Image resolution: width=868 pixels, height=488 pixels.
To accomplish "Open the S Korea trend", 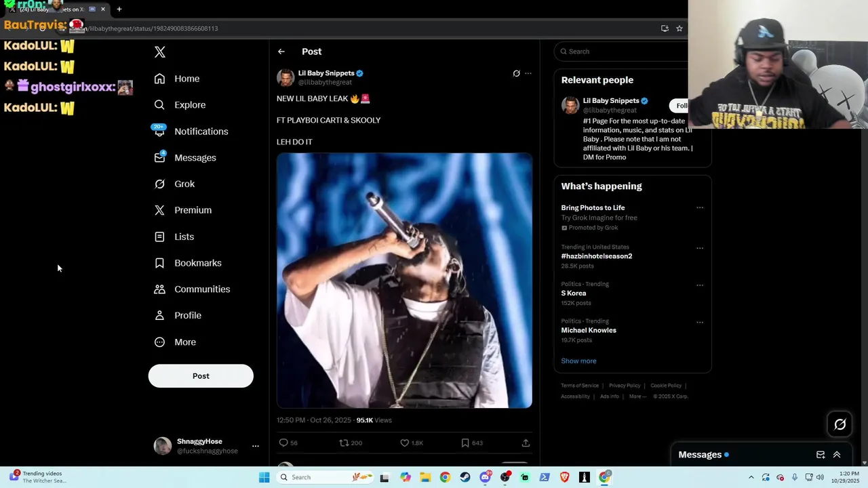I will click(574, 293).
